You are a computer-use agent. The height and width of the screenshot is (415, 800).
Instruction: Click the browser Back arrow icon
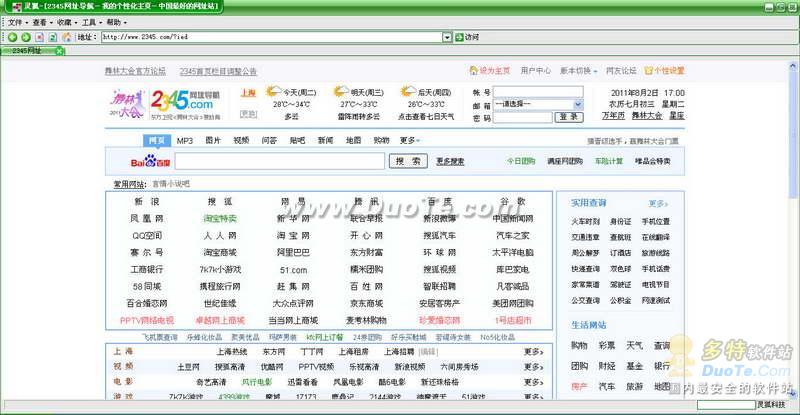pyautogui.click(x=11, y=37)
